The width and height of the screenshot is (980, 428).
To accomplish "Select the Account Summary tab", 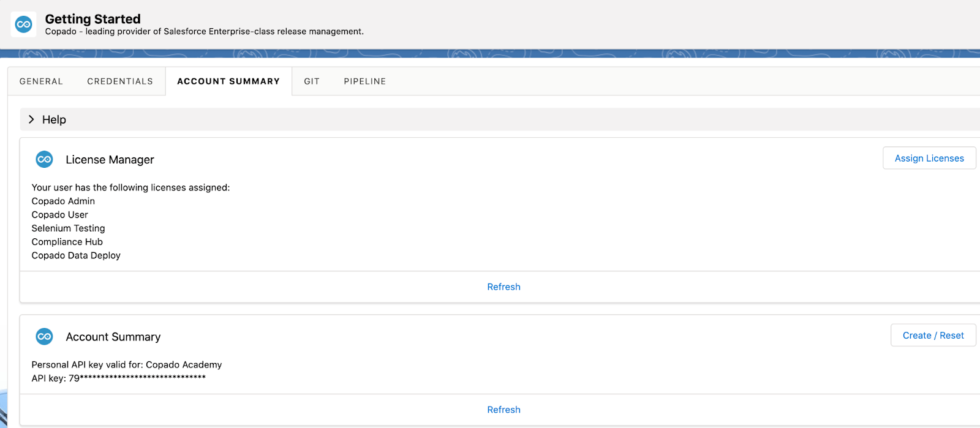I will click(228, 81).
